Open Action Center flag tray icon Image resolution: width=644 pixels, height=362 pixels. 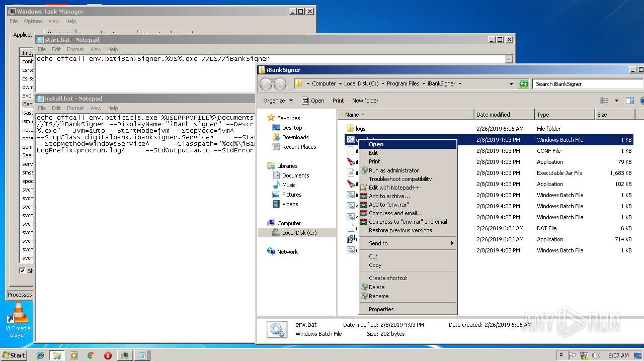pyautogui.click(x=572, y=355)
